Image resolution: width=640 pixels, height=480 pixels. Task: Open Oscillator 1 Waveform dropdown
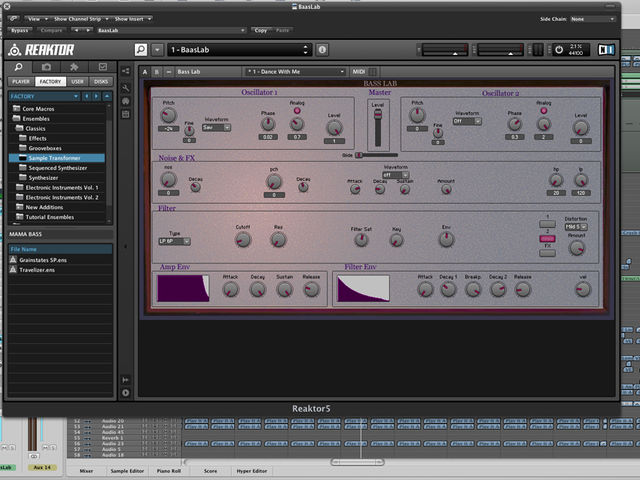(x=217, y=128)
